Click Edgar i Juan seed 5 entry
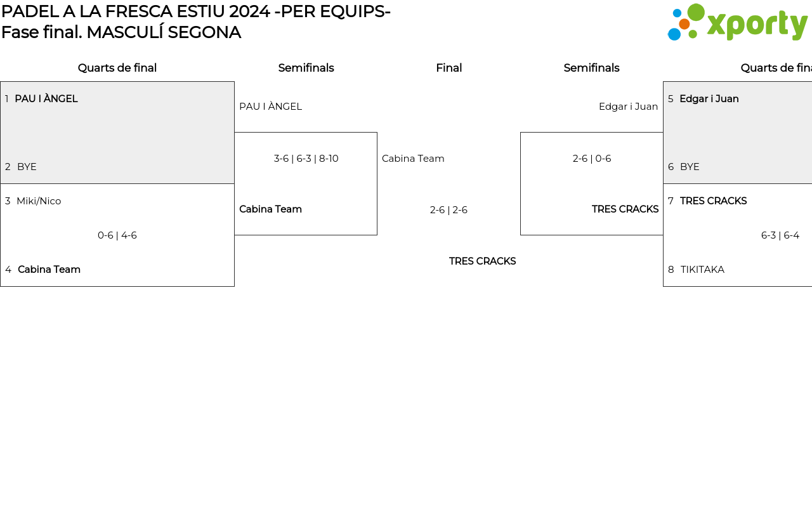The width and height of the screenshot is (812, 526). [x=709, y=99]
